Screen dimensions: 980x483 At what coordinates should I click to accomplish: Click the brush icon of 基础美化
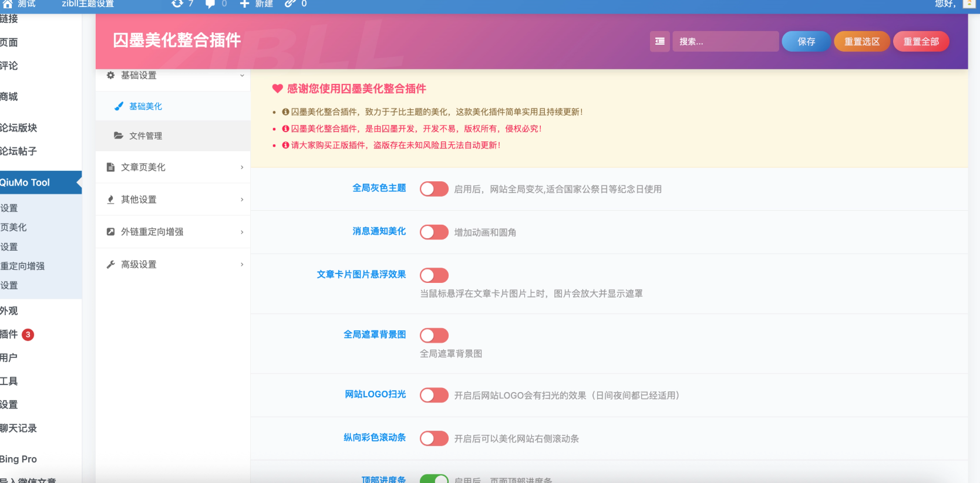pyautogui.click(x=119, y=106)
